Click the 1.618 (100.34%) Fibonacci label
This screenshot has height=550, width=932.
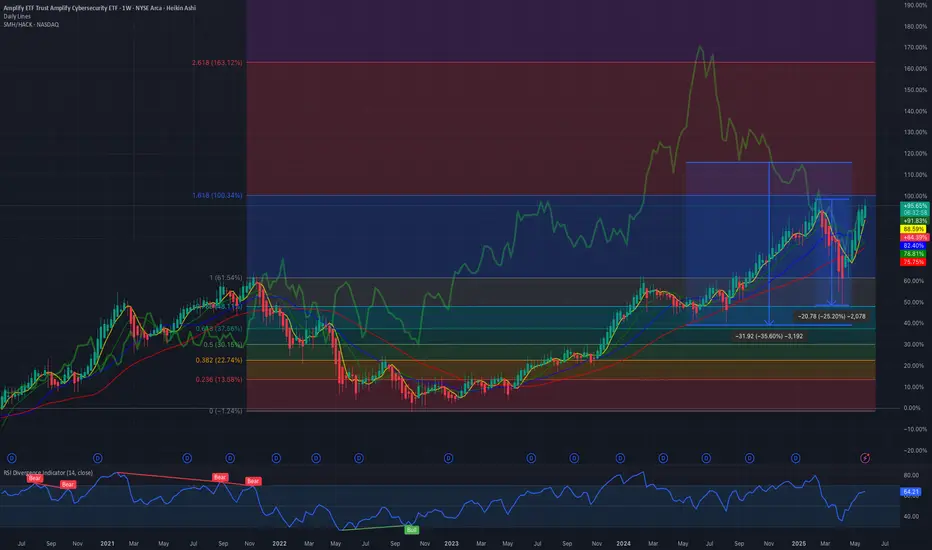pos(217,195)
